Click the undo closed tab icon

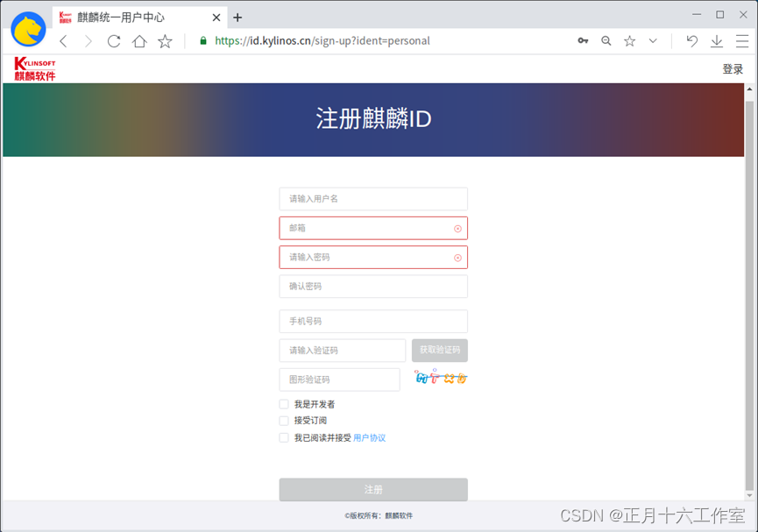pos(691,41)
